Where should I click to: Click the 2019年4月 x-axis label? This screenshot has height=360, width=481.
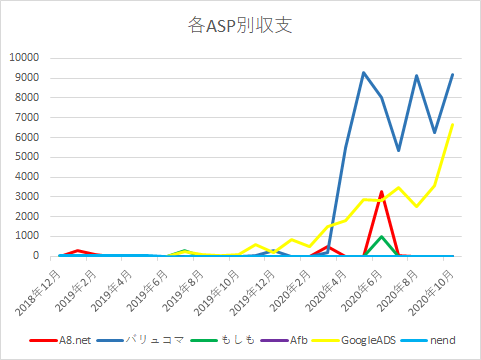click(111, 291)
